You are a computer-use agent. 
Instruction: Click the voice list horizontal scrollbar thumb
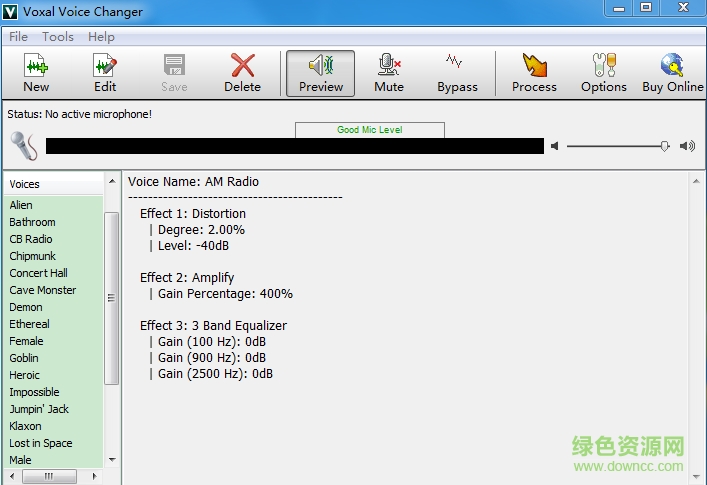pyautogui.click(x=49, y=476)
